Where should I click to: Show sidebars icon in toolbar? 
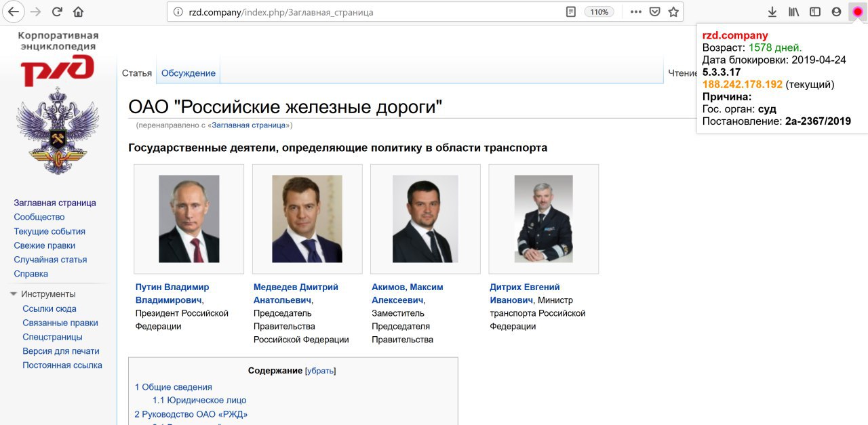tap(814, 12)
